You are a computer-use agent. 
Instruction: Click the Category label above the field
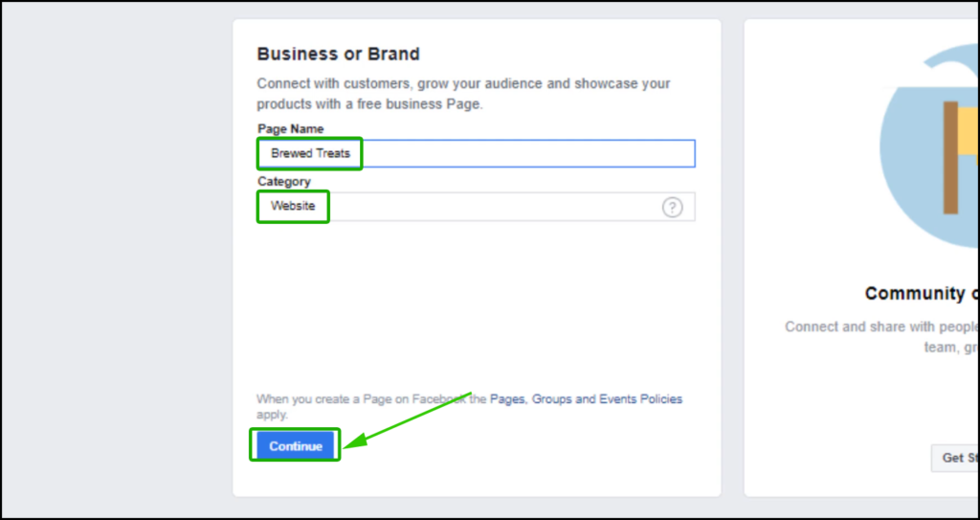283,181
